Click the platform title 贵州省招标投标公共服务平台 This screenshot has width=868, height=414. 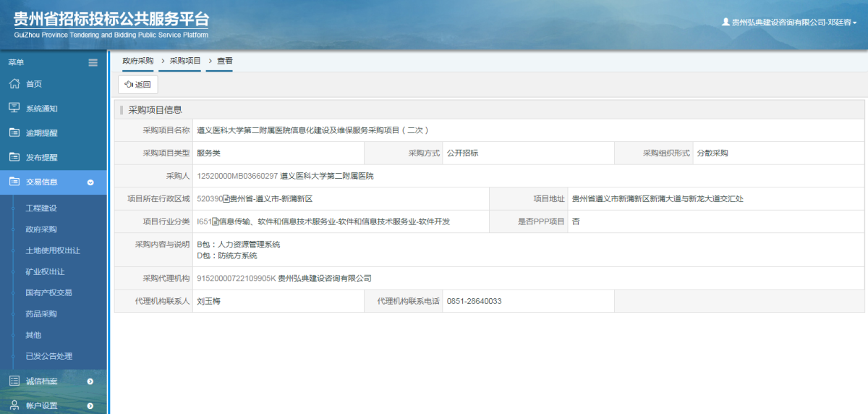click(x=111, y=19)
